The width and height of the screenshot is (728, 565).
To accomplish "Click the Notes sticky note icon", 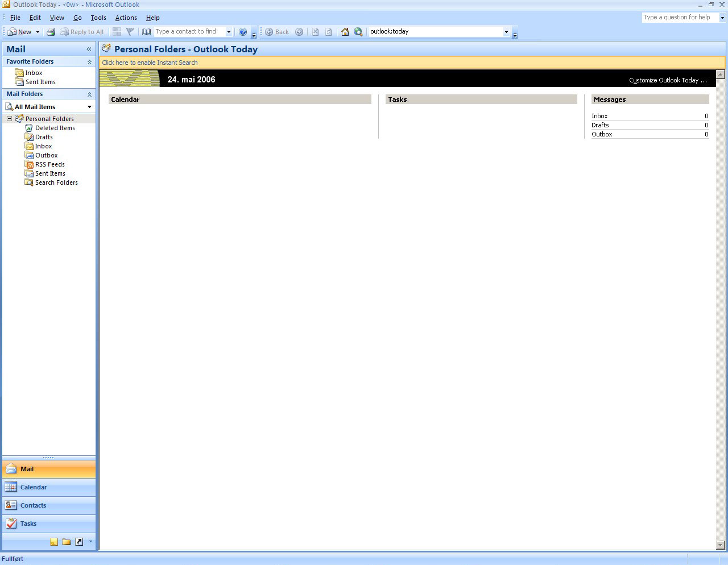I will (54, 542).
